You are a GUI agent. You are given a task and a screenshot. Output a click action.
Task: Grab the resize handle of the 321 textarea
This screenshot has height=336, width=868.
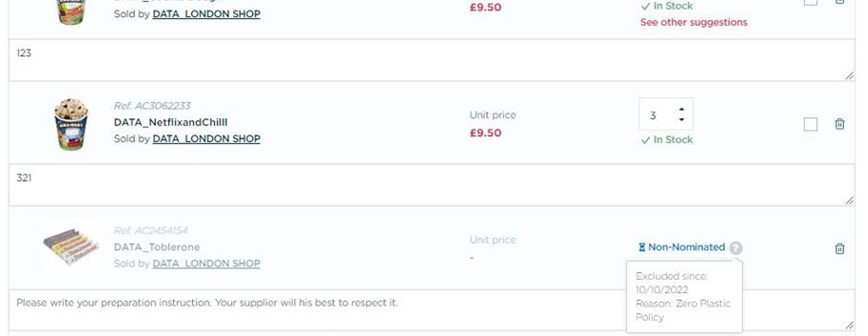tap(849, 201)
